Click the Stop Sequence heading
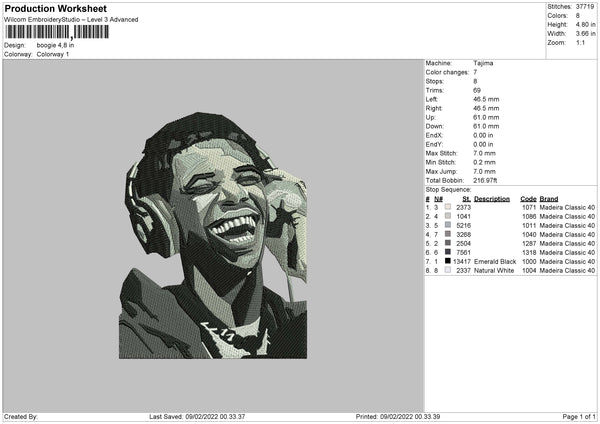Image resolution: width=600 pixels, height=424 pixels. pyautogui.click(x=448, y=190)
